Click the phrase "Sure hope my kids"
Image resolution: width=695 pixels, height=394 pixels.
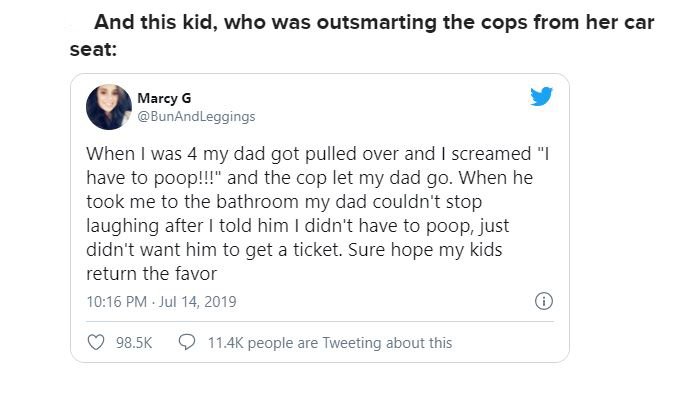click(425, 250)
